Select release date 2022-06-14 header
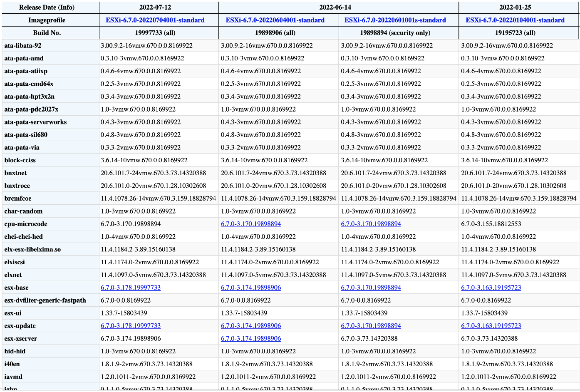The image size is (580, 392). (x=339, y=7)
